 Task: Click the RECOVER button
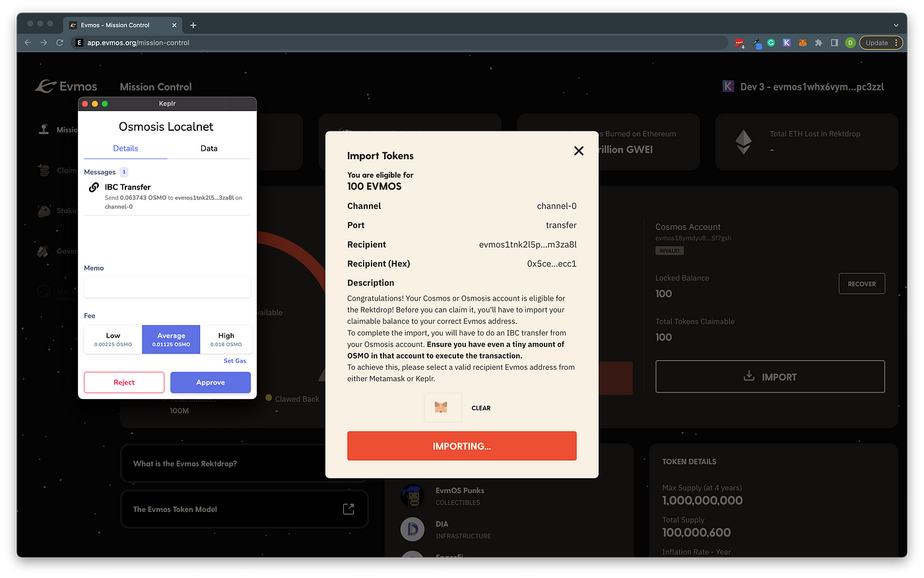[862, 284]
